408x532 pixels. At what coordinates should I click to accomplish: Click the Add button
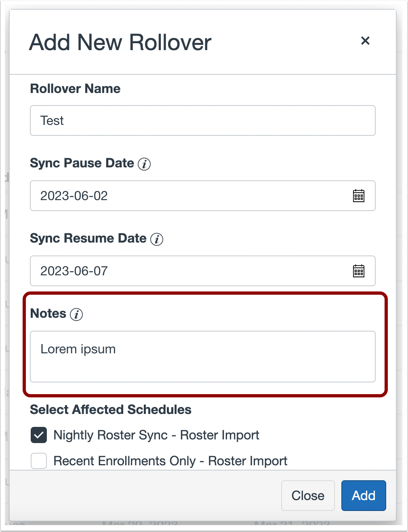(364, 496)
